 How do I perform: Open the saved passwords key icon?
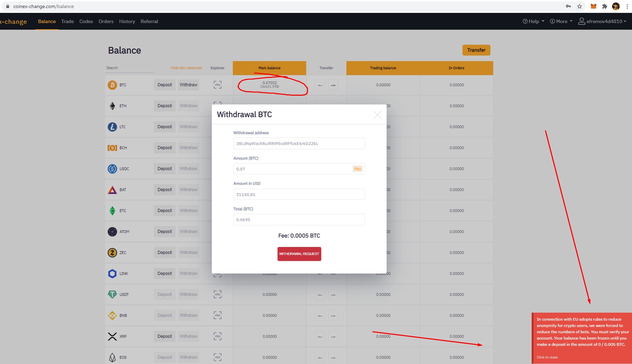[568, 6]
